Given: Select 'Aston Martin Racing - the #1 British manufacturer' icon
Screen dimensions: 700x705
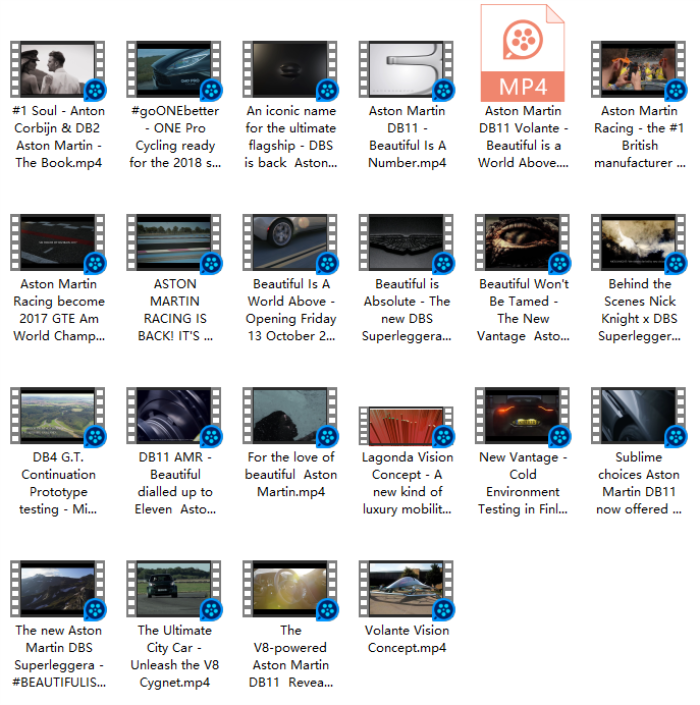Looking at the screenshot, I should pos(638,69).
